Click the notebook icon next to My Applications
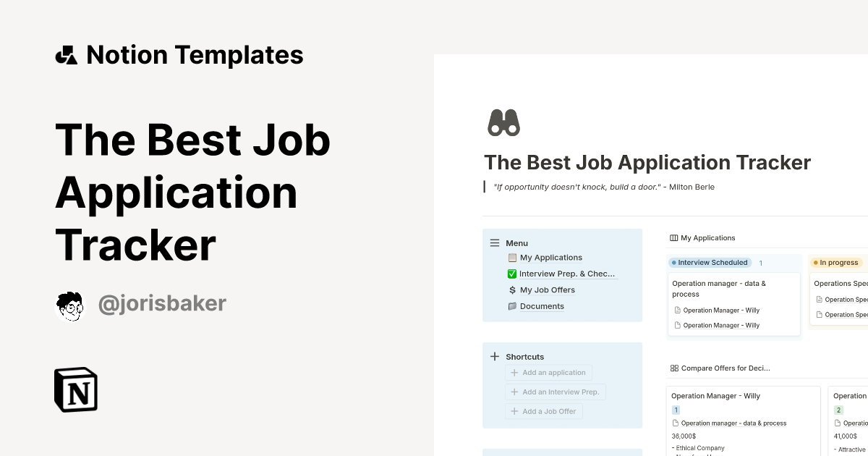Screen dimensions: 868x456 (510, 258)
